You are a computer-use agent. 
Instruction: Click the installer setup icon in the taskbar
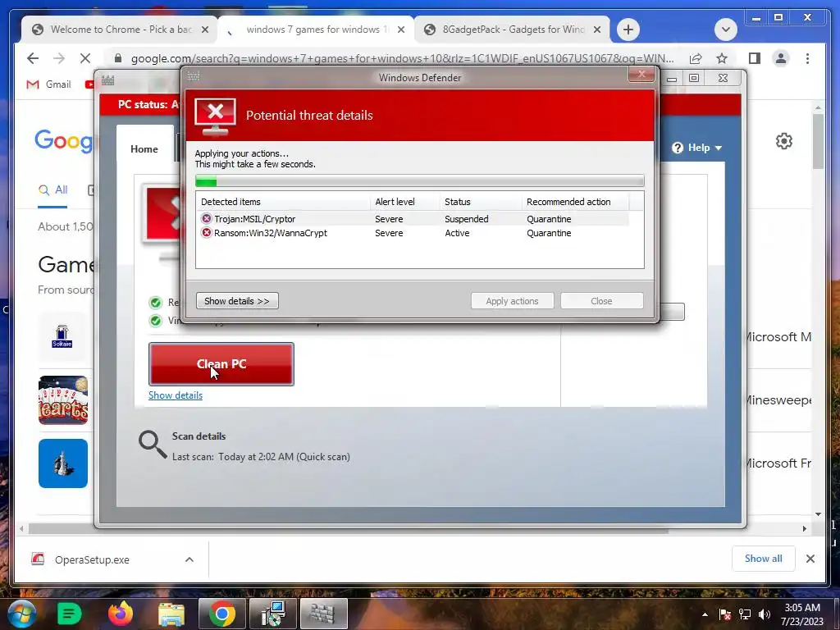(272, 614)
